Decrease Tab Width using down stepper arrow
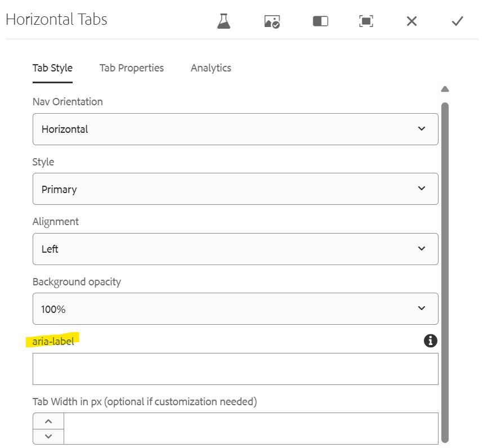This screenshot has height=448, width=483. click(x=48, y=436)
